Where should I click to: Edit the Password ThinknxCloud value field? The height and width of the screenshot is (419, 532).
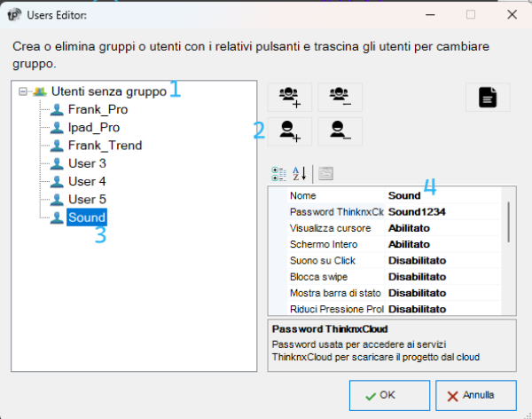click(x=444, y=211)
